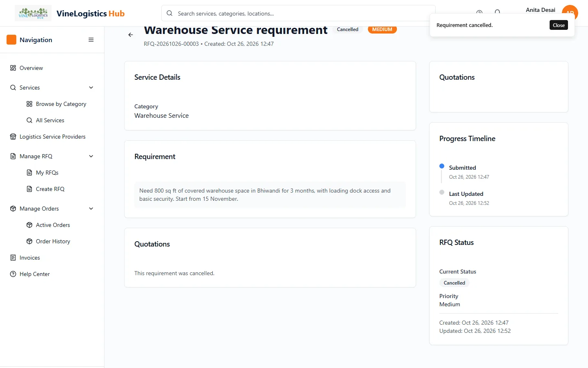The height and width of the screenshot is (368, 588).
Task: Click the Manage RFQ document icon
Action: click(13, 156)
